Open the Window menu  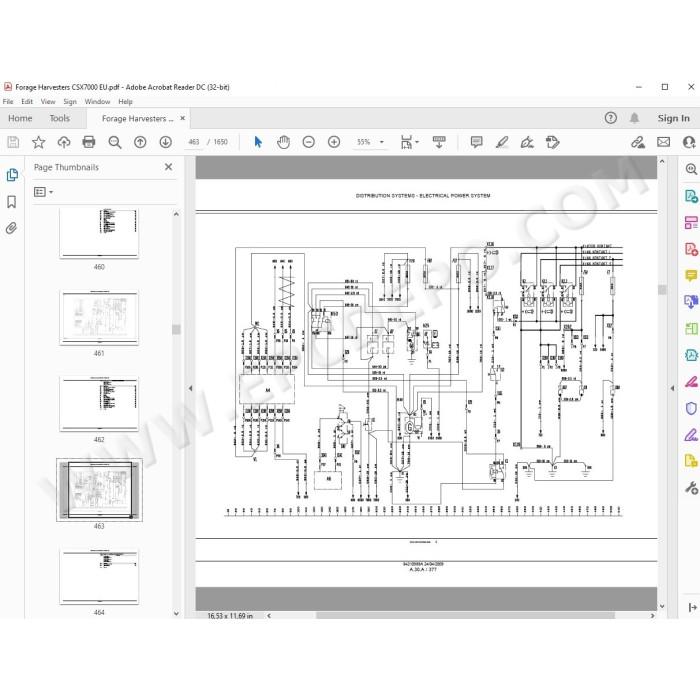(x=97, y=101)
